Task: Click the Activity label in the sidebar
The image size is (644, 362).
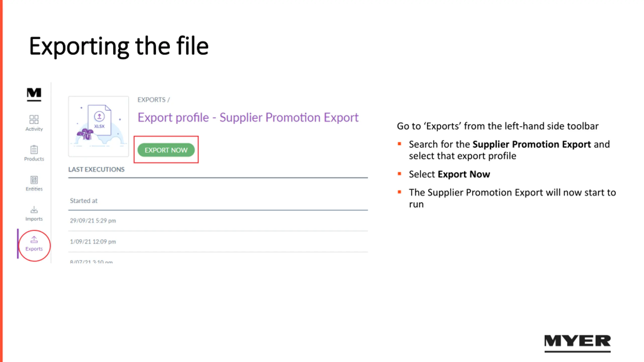Action: (34, 129)
